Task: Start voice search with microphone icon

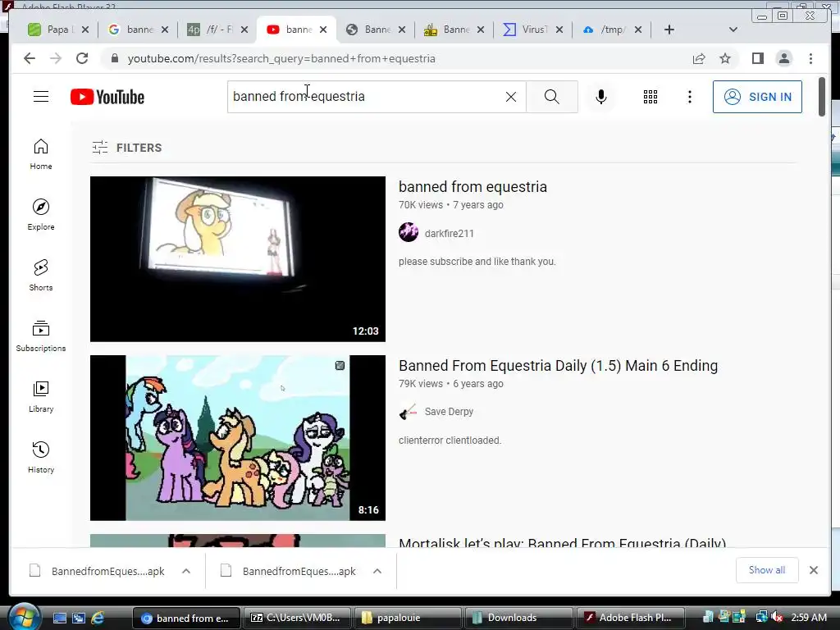Action: click(601, 97)
